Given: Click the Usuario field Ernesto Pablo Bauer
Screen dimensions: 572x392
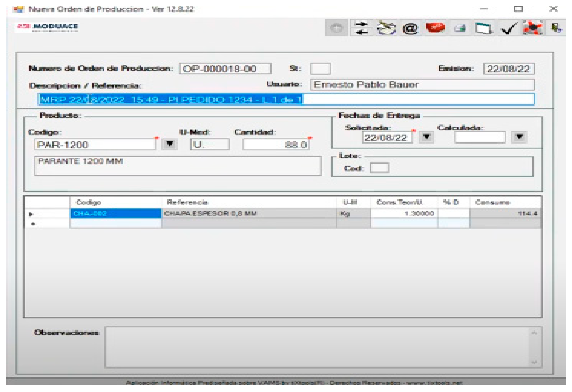Looking at the screenshot, I should tap(422, 85).
